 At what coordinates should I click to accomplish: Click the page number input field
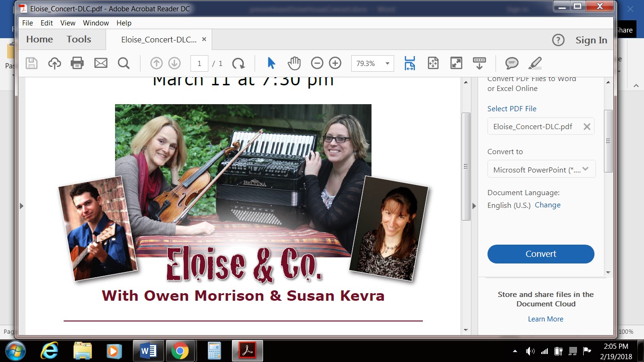pyautogui.click(x=199, y=63)
